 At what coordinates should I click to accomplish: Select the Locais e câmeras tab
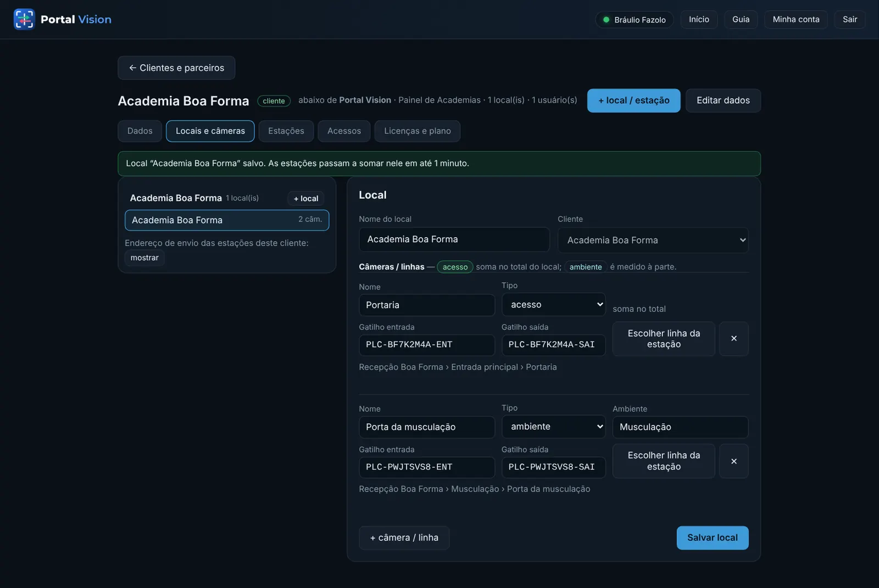pos(210,131)
